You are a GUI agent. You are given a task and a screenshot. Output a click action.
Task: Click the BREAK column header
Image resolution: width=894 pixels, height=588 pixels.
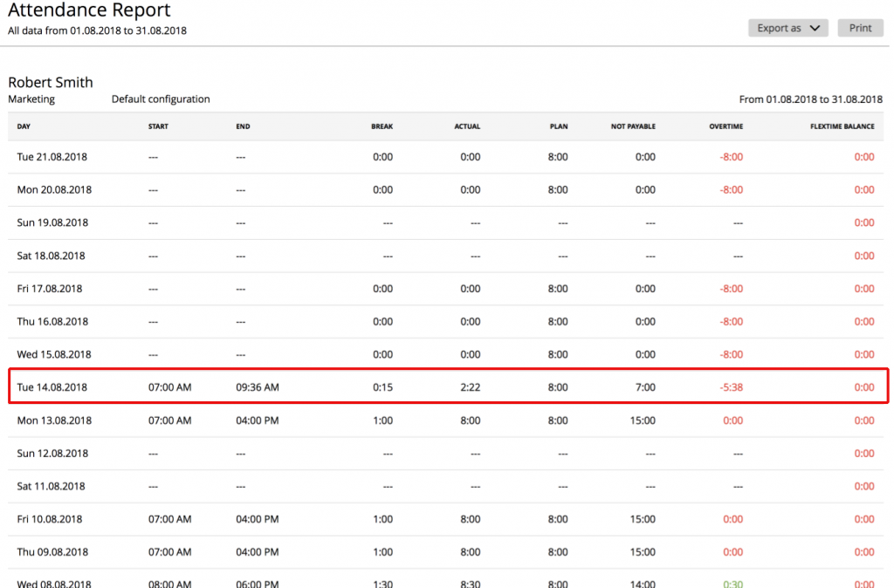(x=382, y=126)
